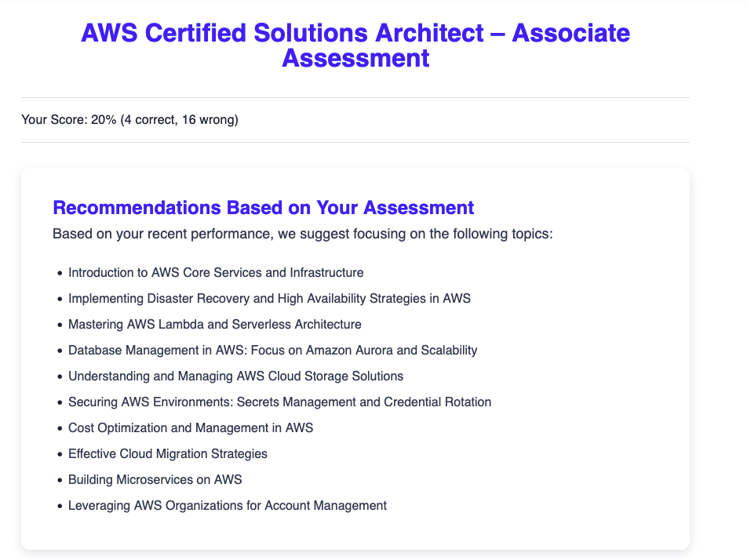Select Building Microservices on AWS topic
Image resolution: width=747 pixels, height=560 pixels.
point(155,479)
